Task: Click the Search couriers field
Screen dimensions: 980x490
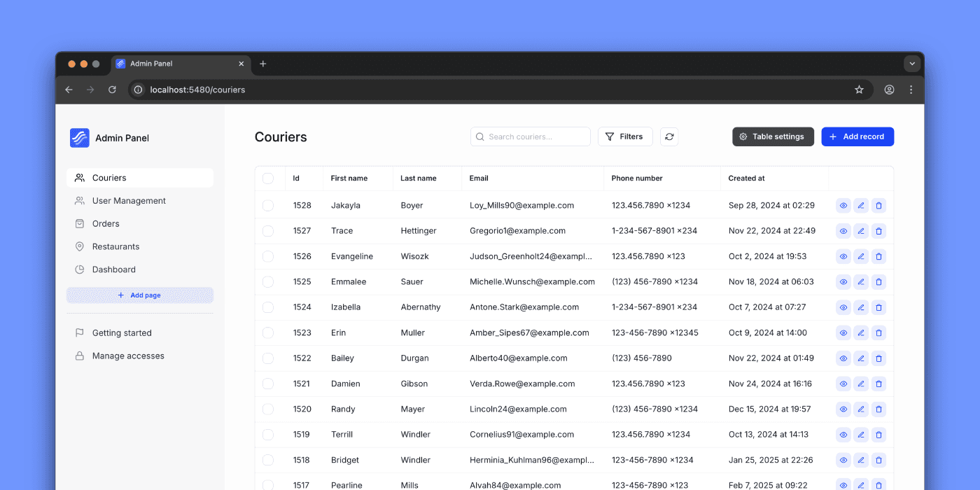Action: click(x=531, y=136)
